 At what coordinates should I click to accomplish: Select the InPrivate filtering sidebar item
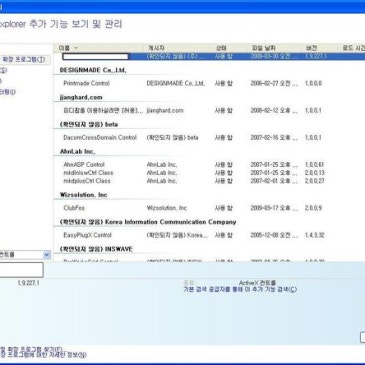tap(7, 92)
